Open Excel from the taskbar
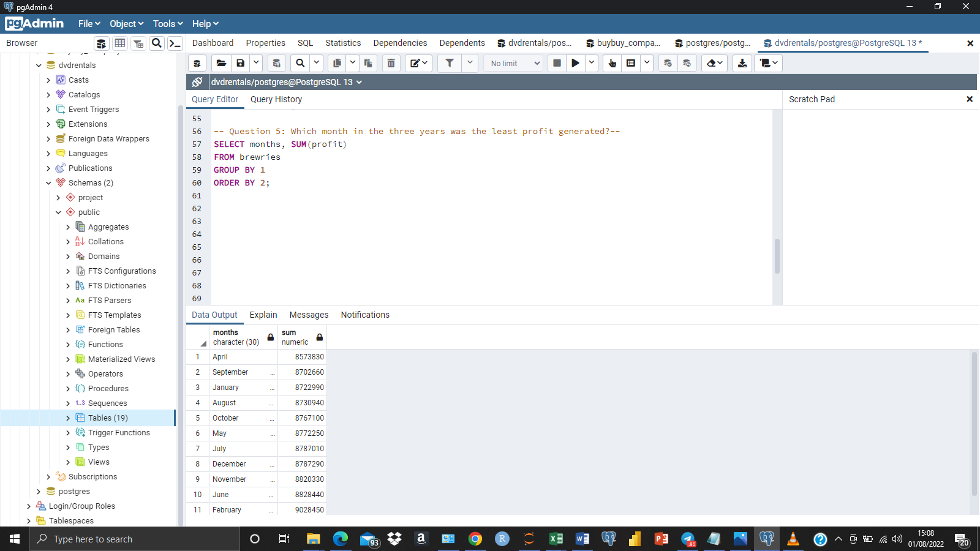Viewport: 980px width, 551px height. (x=556, y=539)
